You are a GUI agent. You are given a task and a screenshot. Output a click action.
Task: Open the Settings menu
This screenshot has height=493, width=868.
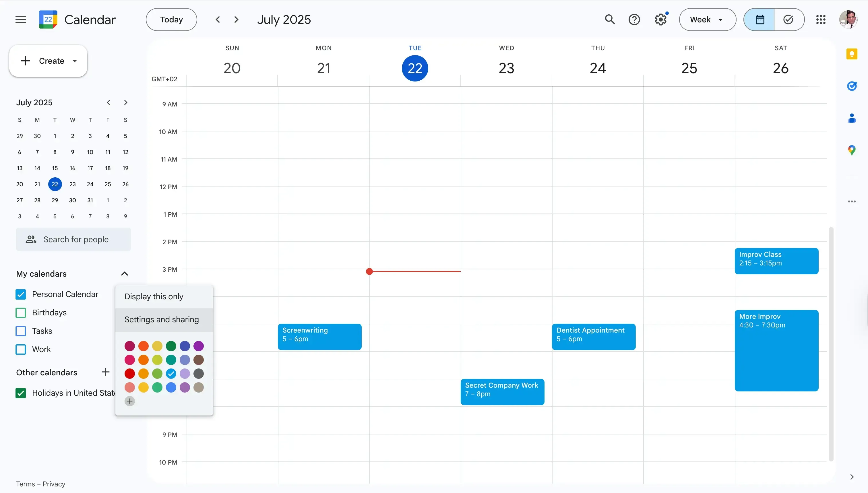tap(660, 19)
